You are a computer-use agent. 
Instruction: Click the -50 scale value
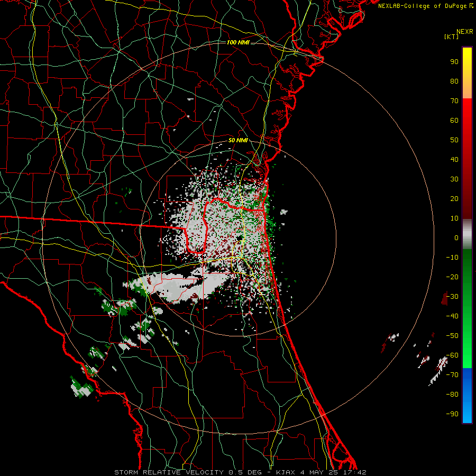452,336
